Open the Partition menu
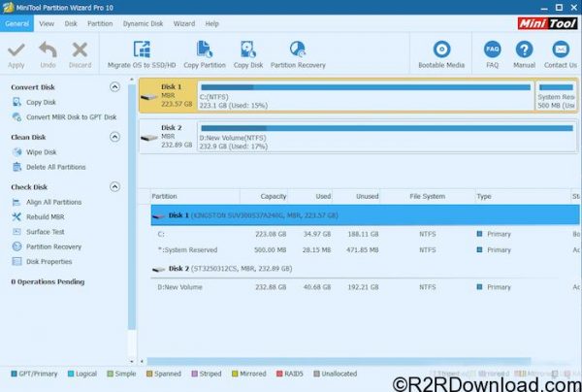The image size is (582, 392). (100, 23)
